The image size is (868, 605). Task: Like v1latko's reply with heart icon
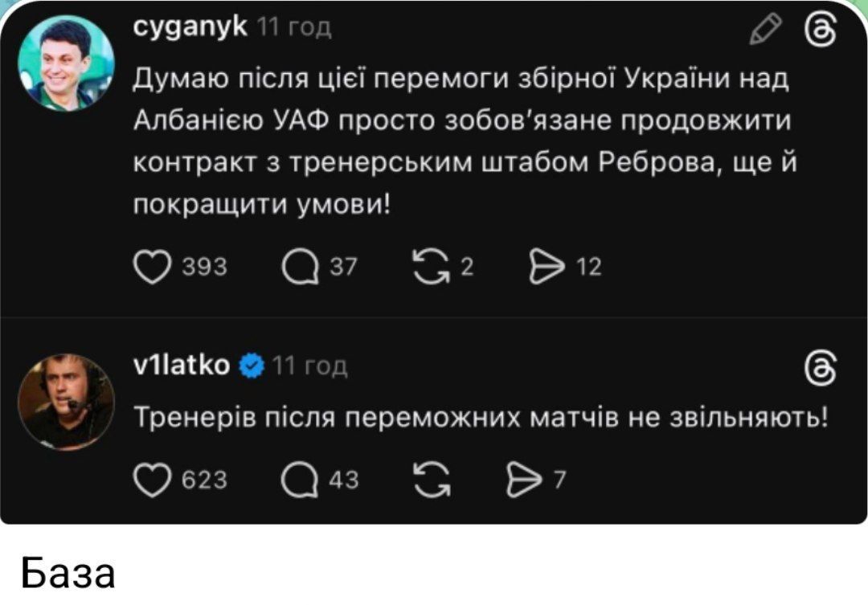pyautogui.click(x=151, y=480)
